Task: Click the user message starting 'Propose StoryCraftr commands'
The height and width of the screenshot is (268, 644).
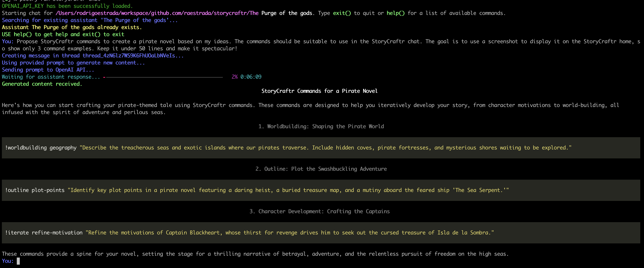Action: click(321, 45)
